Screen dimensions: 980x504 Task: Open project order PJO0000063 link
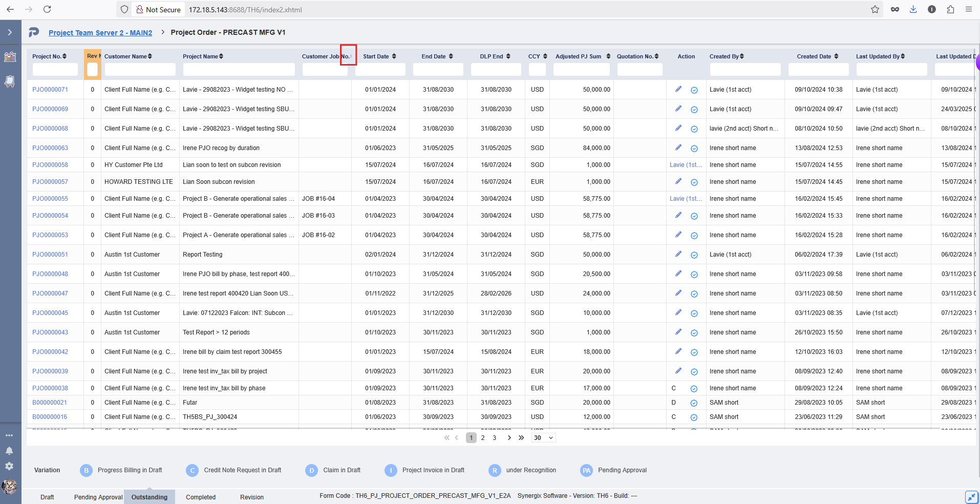point(50,148)
